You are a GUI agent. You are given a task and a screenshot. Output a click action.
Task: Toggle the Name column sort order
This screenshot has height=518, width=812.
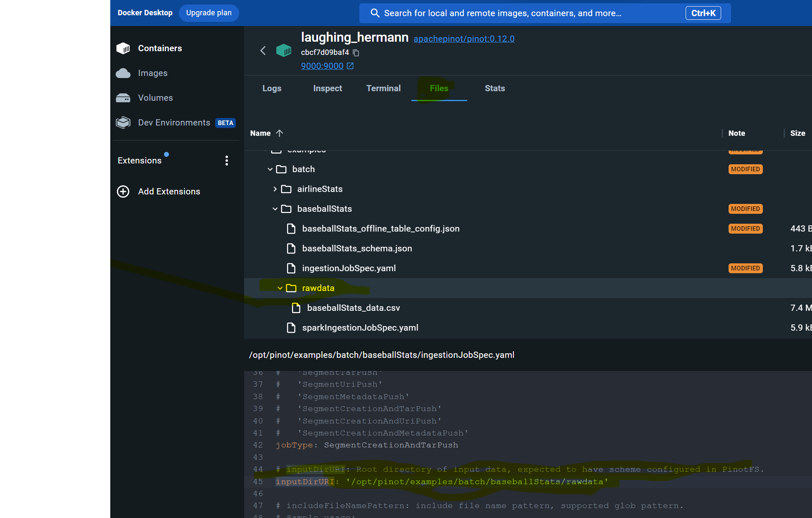point(266,133)
